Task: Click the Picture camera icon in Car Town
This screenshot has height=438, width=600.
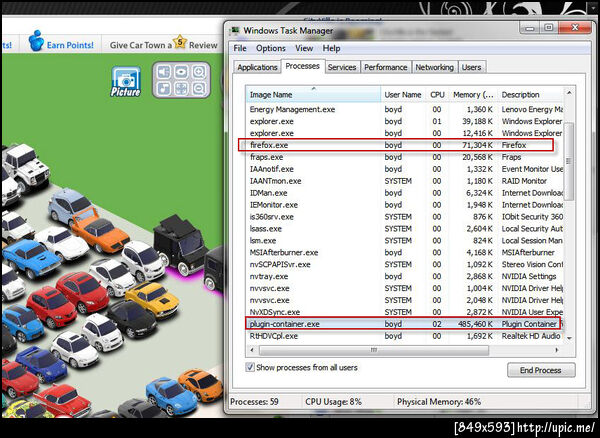Action: (x=126, y=81)
